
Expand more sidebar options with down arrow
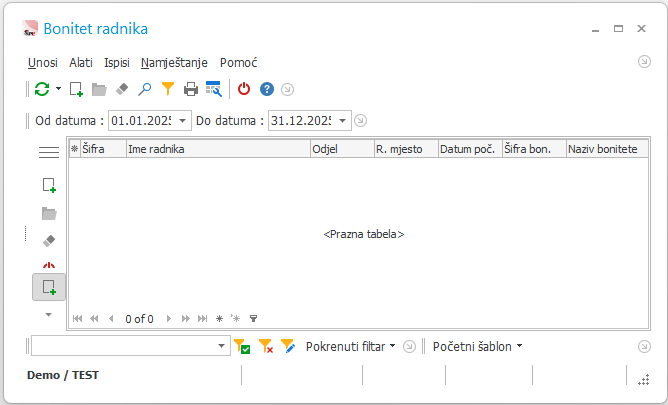[x=49, y=315]
